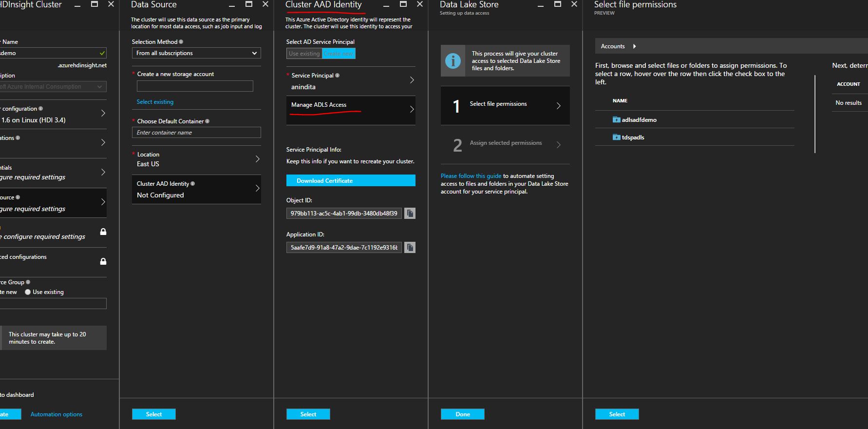The height and width of the screenshot is (429, 868).
Task: Open the Please follow this guide link
Action: (x=471, y=176)
